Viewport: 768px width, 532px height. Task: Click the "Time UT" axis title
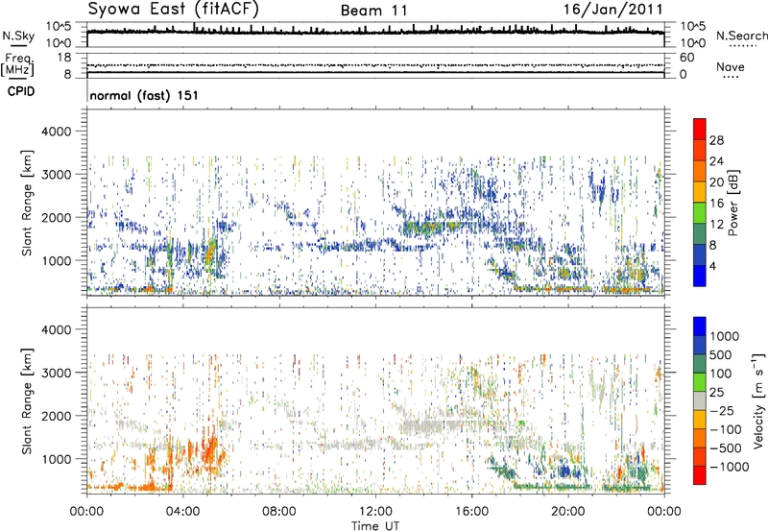coord(375,526)
